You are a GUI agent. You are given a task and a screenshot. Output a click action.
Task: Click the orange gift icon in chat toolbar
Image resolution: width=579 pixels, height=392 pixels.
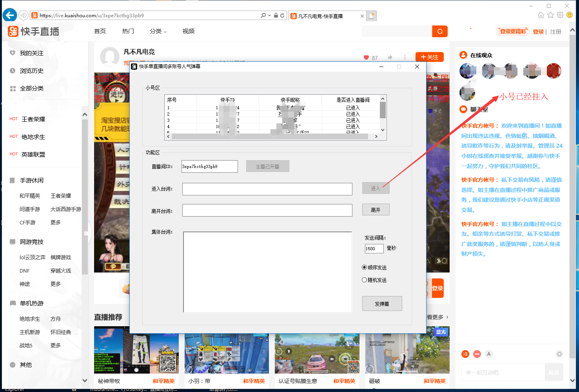465,354
